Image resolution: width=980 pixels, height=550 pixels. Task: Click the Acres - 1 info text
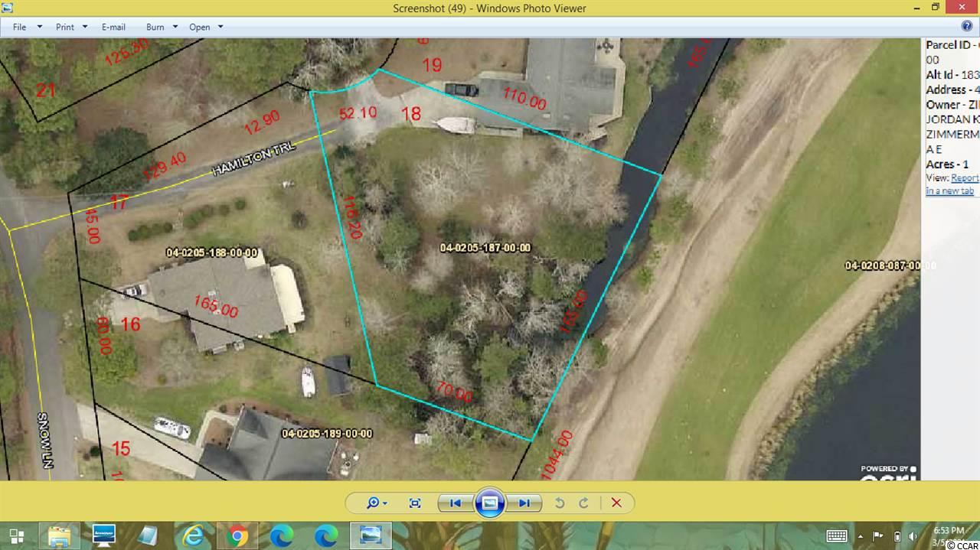[947, 164]
